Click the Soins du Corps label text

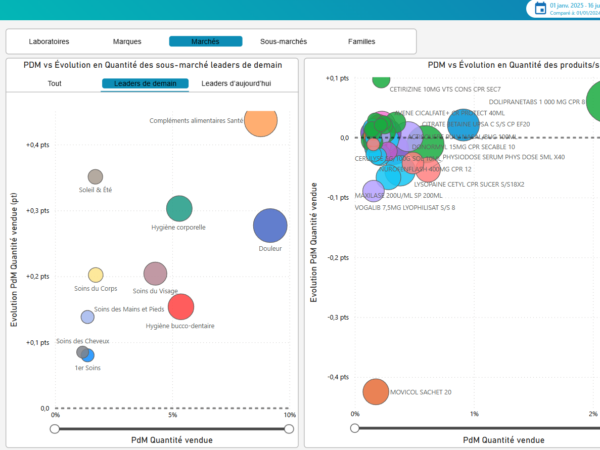96,289
